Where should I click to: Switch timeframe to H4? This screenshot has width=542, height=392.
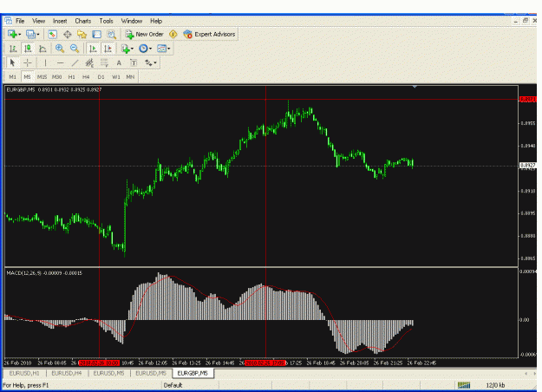pyautogui.click(x=86, y=76)
